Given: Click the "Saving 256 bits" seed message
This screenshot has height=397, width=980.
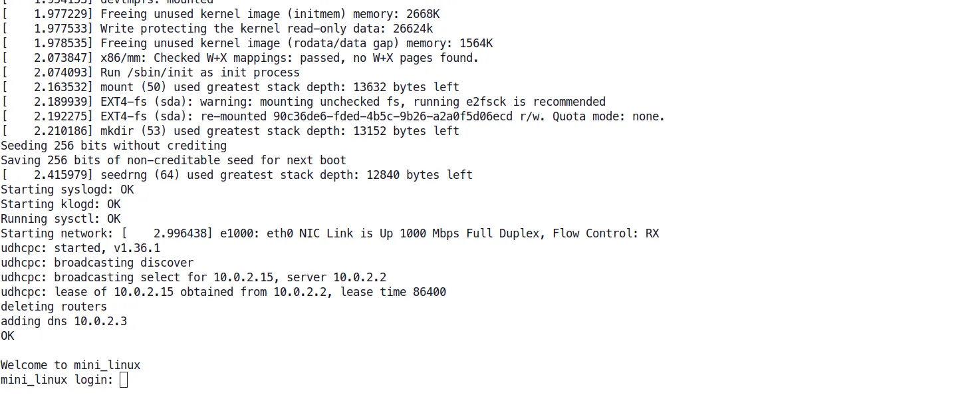Looking at the screenshot, I should (x=174, y=160).
